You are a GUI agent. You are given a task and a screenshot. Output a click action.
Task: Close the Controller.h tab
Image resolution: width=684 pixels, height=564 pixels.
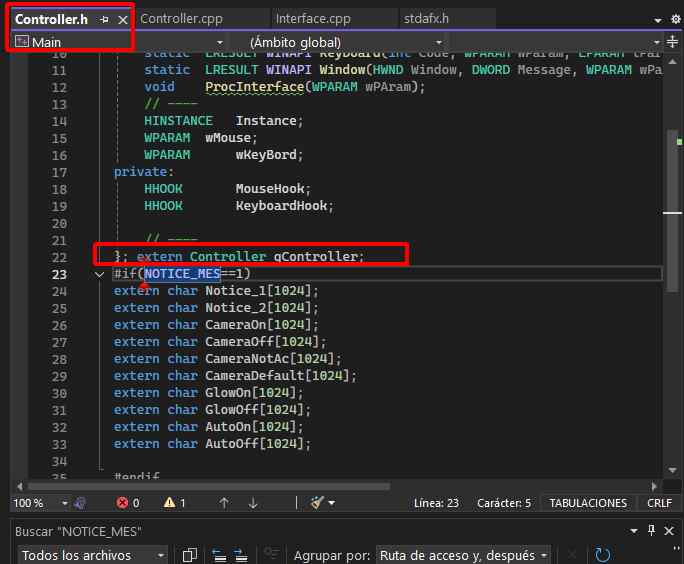coord(123,20)
